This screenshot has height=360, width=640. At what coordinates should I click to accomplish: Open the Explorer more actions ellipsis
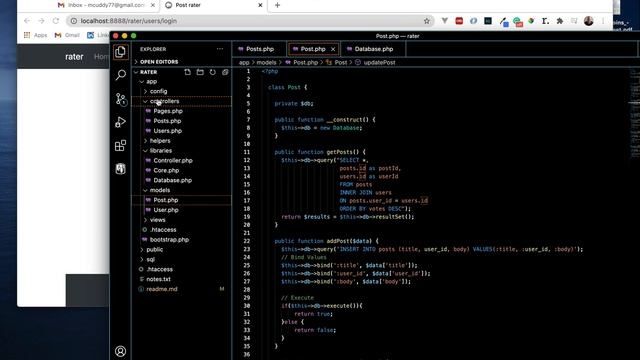[x=220, y=49]
